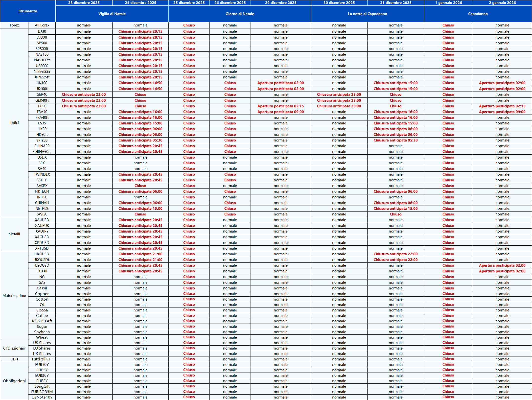Select the 2 gennaio 2026 column header
This screenshot has height=400, width=532.
pyautogui.click(x=502, y=3)
